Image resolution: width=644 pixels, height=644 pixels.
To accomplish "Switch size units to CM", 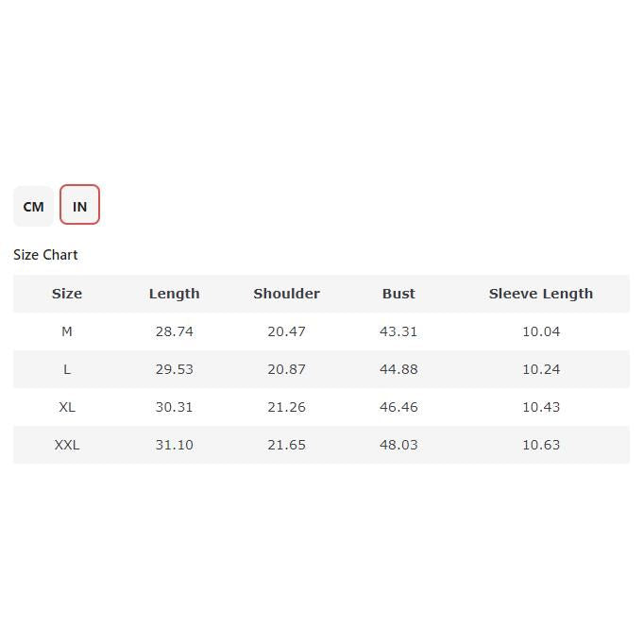I will (33, 206).
